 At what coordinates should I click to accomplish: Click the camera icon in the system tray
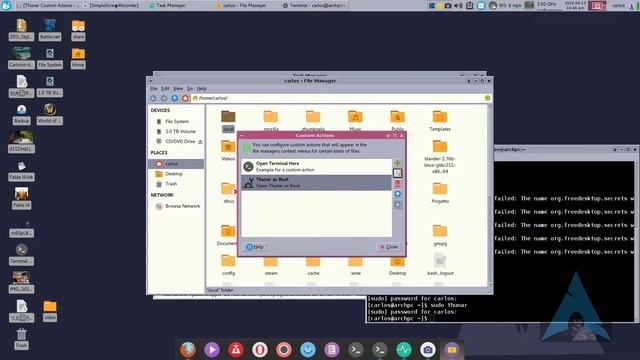tap(448, 5)
